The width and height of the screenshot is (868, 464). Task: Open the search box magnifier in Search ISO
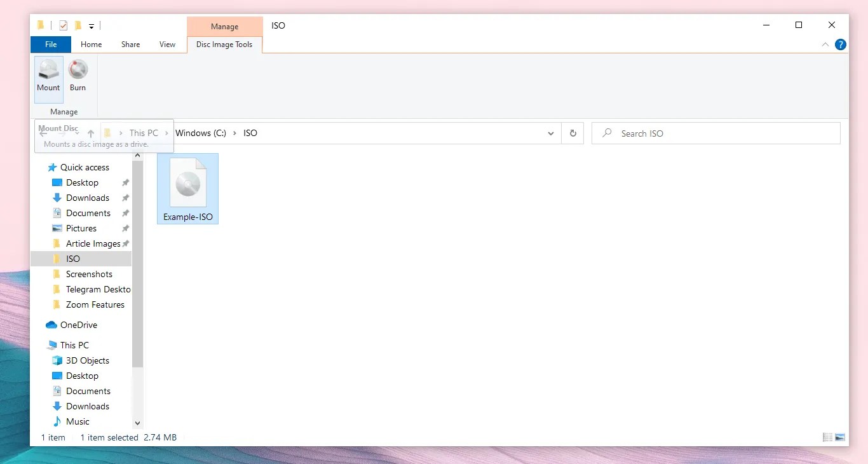(606, 133)
